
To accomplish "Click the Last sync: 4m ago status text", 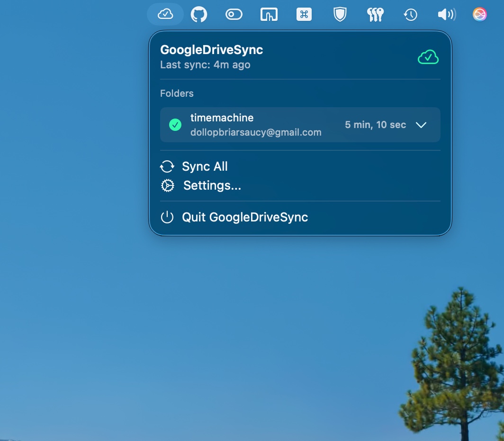I will pos(206,65).
